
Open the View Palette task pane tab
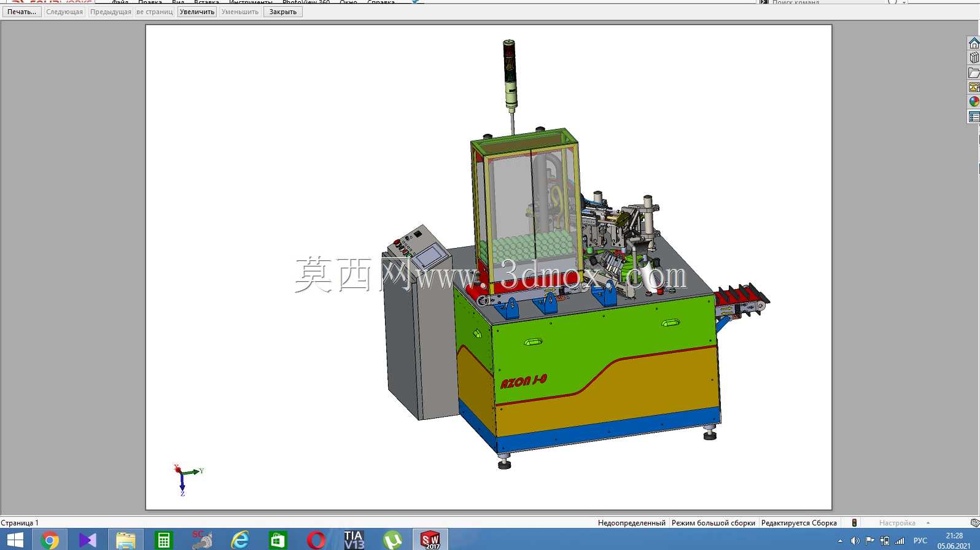[x=974, y=87]
